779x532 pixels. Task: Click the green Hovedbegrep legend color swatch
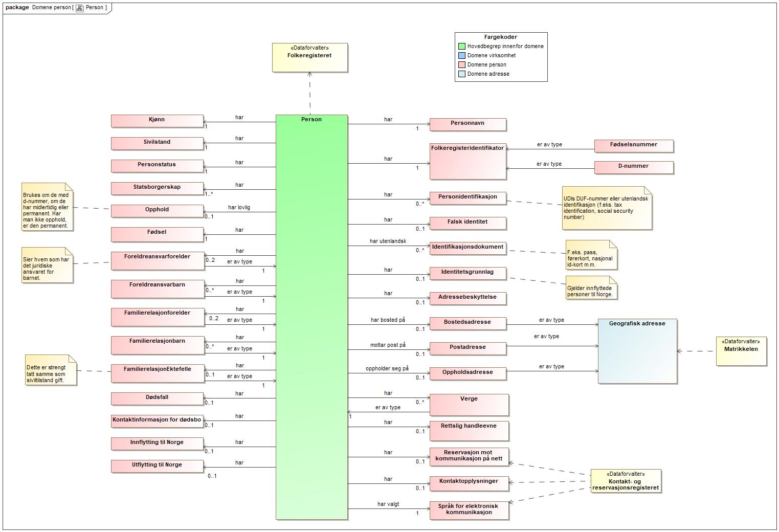pos(462,47)
